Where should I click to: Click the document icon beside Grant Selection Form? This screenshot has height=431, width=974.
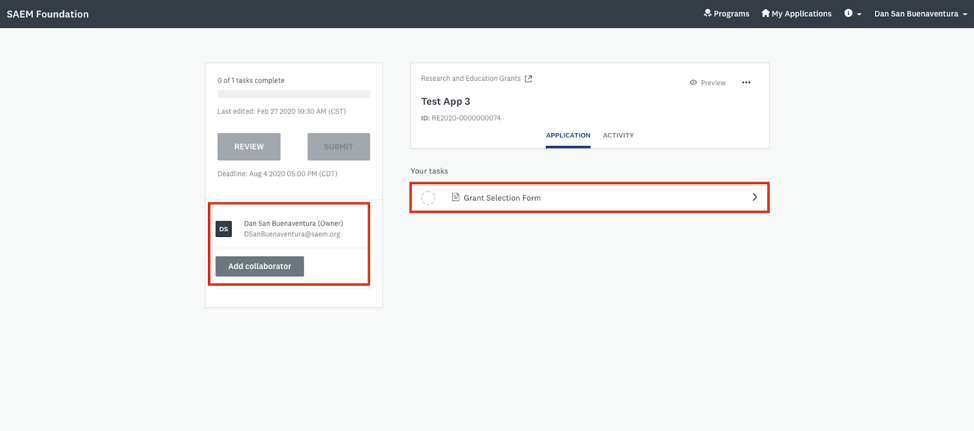click(x=456, y=198)
